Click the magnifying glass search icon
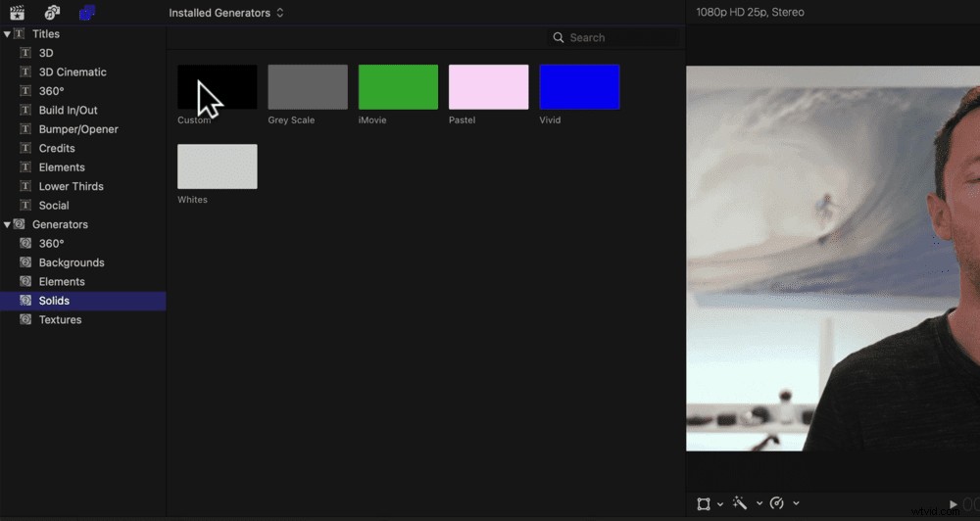Viewport: 980px width, 521px height. coord(559,37)
